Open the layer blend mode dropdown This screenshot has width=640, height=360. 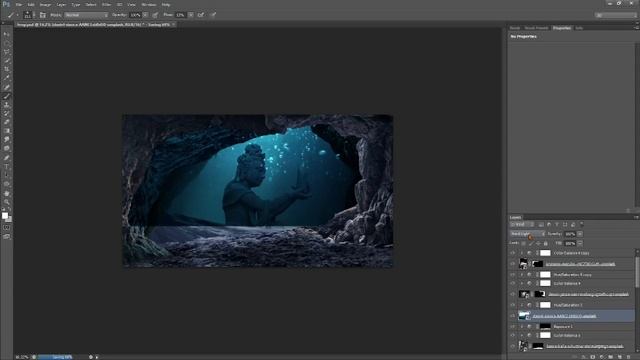527,234
